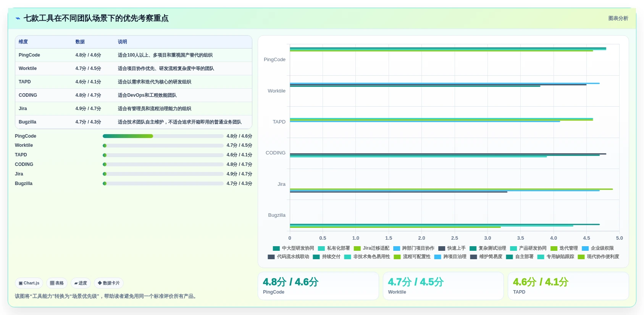644x315 pixels.
Task: Toggle the 中大型研发协同 legend entry
Action: [x=294, y=248]
